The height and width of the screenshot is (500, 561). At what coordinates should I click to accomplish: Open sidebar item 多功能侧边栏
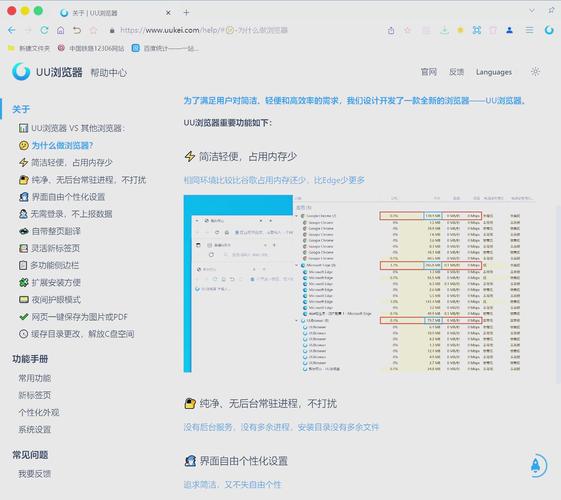49,265
